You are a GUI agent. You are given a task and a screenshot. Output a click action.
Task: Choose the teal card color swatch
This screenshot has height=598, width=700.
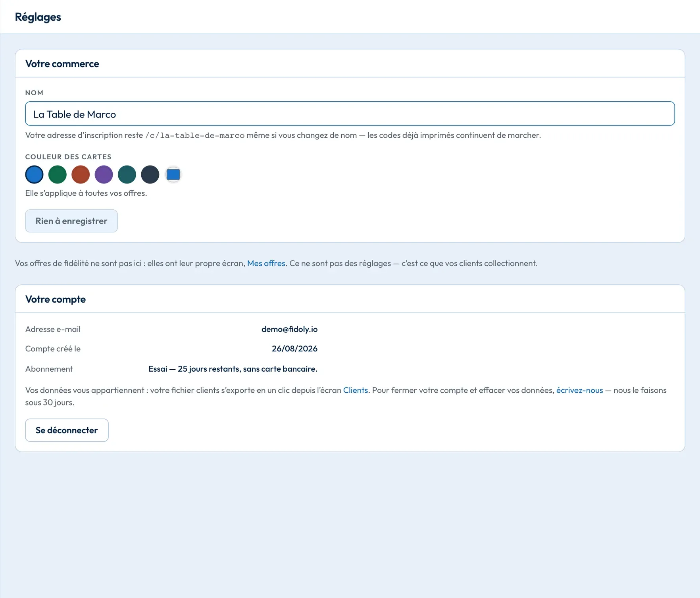click(127, 175)
